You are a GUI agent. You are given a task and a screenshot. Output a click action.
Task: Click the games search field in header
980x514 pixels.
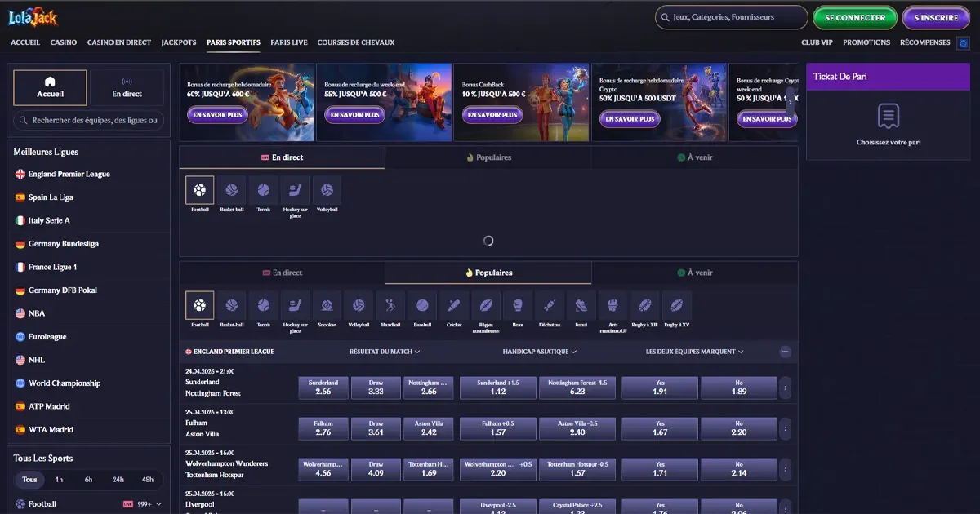pos(731,17)
